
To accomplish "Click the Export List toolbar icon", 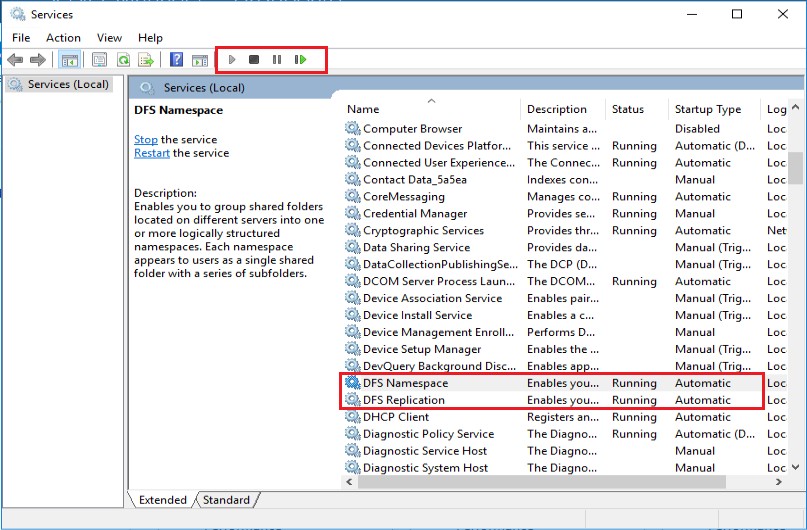I will click(x=146, y=60).
